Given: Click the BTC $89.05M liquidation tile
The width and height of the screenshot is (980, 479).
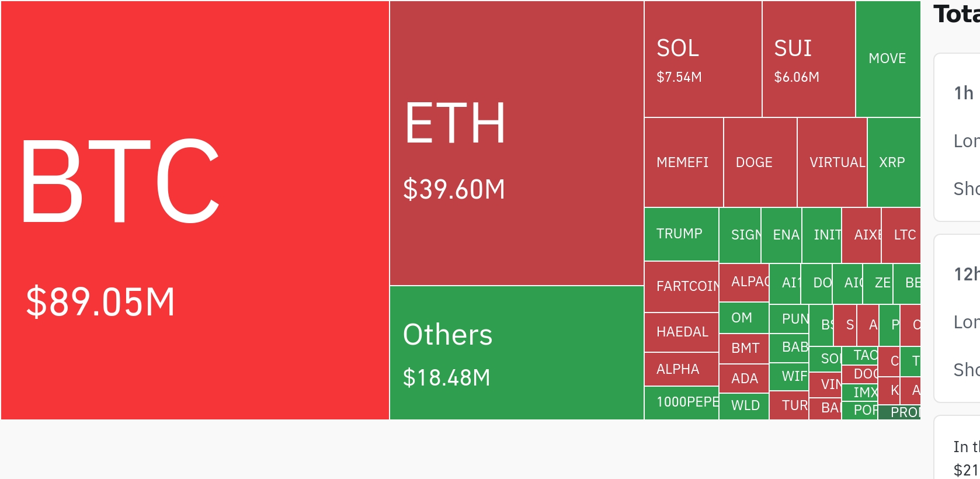Looking at the screenshot, I should pos(194,210).
